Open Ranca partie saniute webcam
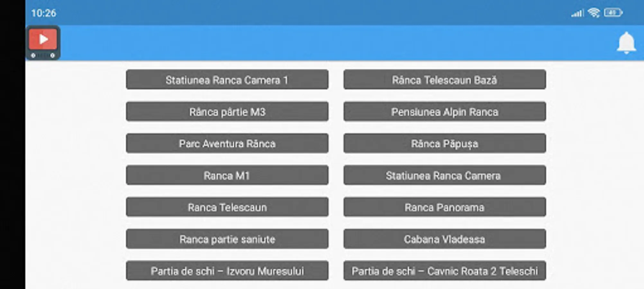 227,239
